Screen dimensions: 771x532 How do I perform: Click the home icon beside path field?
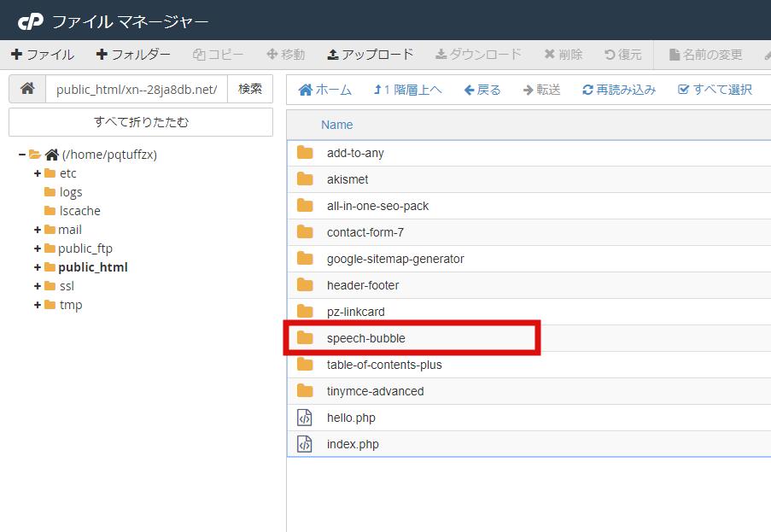tap(27, 89)
